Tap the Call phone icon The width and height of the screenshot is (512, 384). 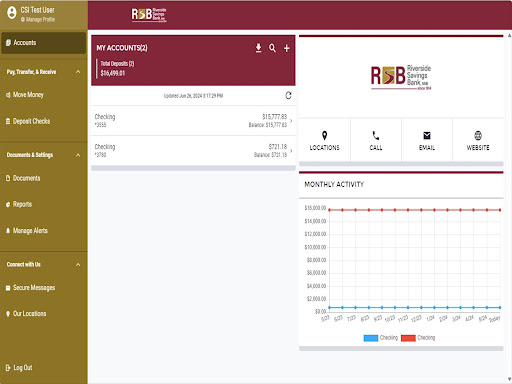(x=376, y=135)
